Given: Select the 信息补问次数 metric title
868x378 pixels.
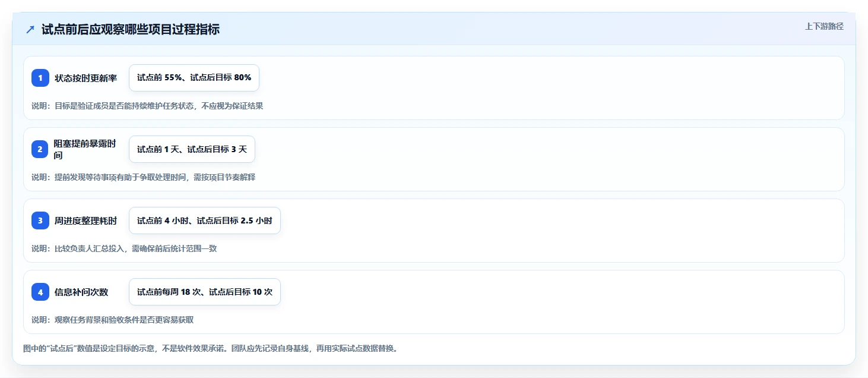Looking at the screenshot, I should 81,292.
